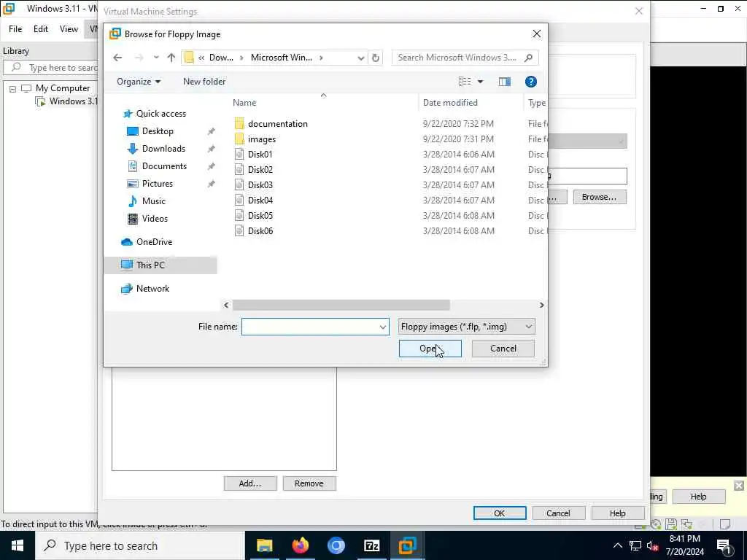Collapse the My Computer tree node
The image size is (747, 560).
click(x=13, y=88)
